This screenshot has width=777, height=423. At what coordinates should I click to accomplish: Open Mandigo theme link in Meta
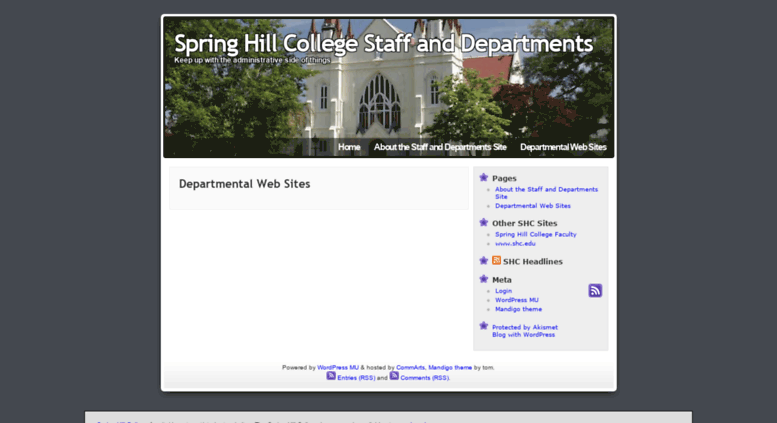[x=518, y=309]
